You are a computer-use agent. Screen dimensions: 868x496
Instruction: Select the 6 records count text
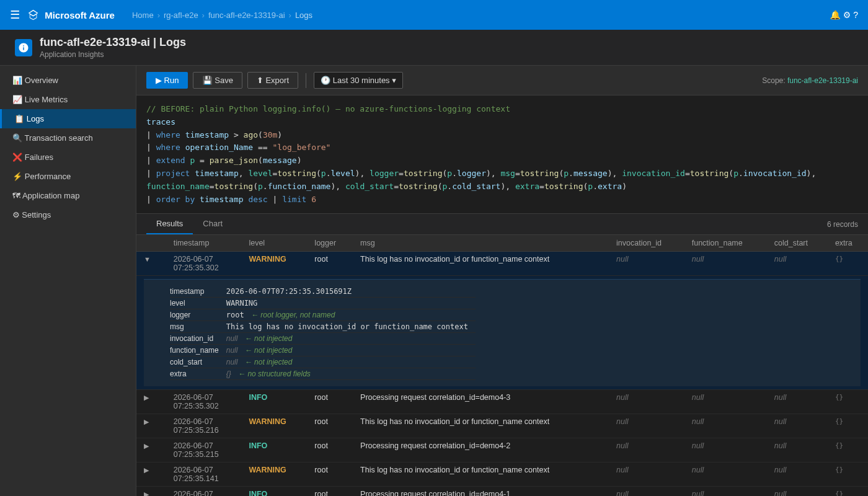click(x=842, y=224)
